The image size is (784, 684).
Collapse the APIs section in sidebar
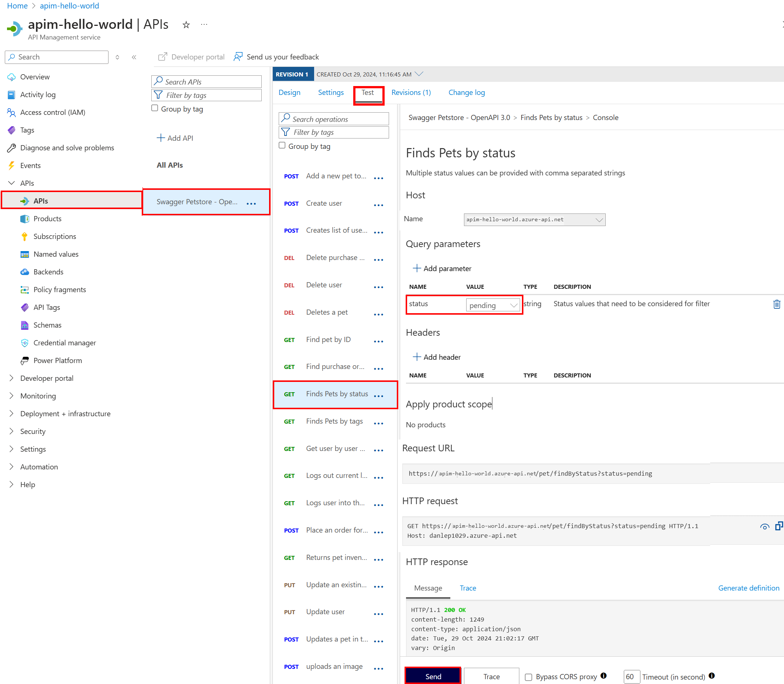pyautogui.click(x=11, y=183)
